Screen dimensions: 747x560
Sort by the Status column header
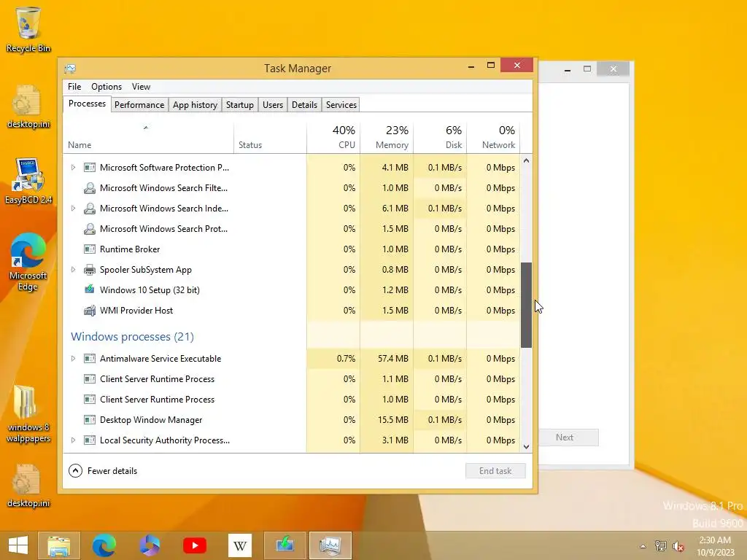click(x=270, y=138)
